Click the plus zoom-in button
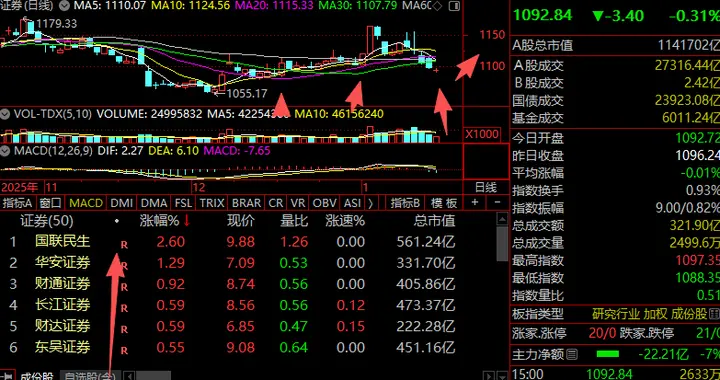720x380 pixels. 475,202
